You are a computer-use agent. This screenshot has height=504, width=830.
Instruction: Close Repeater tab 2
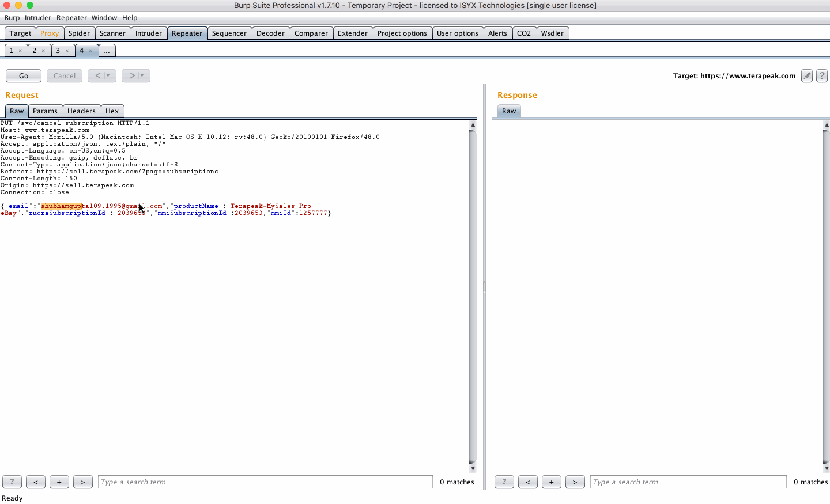click(x=43, y=51)
